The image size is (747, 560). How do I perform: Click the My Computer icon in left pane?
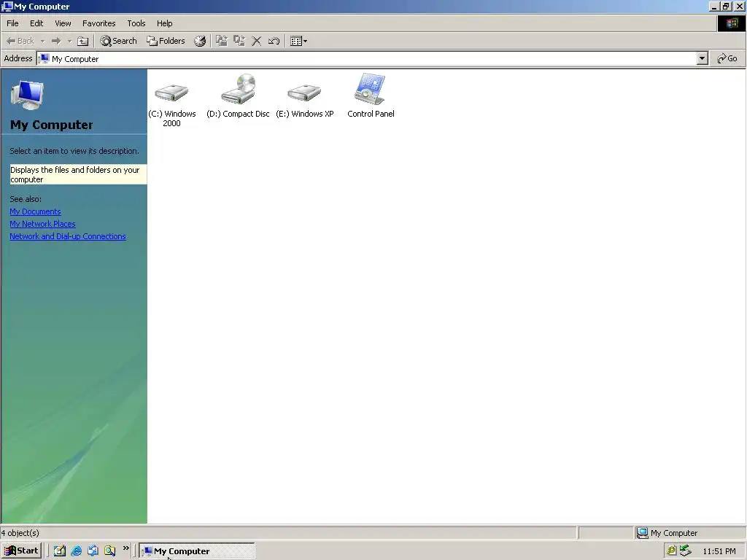(x=27, y=95)
